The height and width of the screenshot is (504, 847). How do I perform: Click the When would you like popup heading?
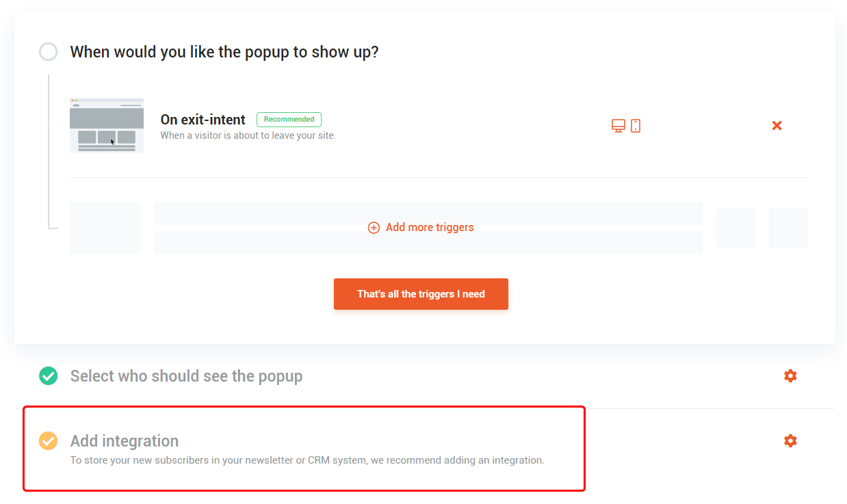(224, 52)
